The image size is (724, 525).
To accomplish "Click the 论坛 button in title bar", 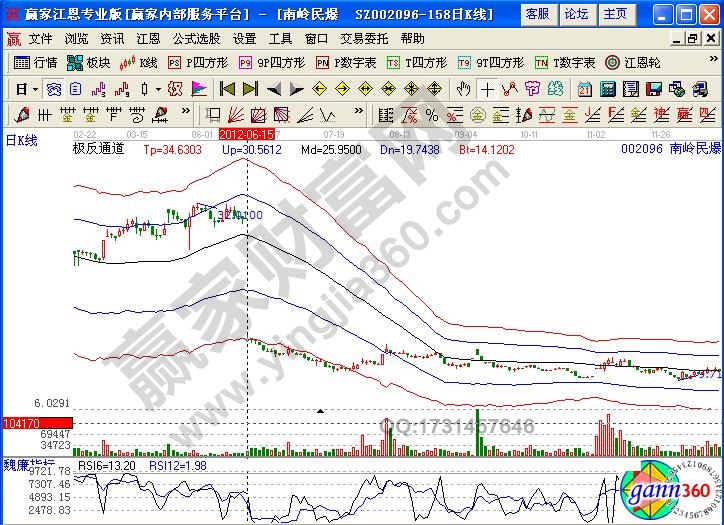I will click(576, 14).
